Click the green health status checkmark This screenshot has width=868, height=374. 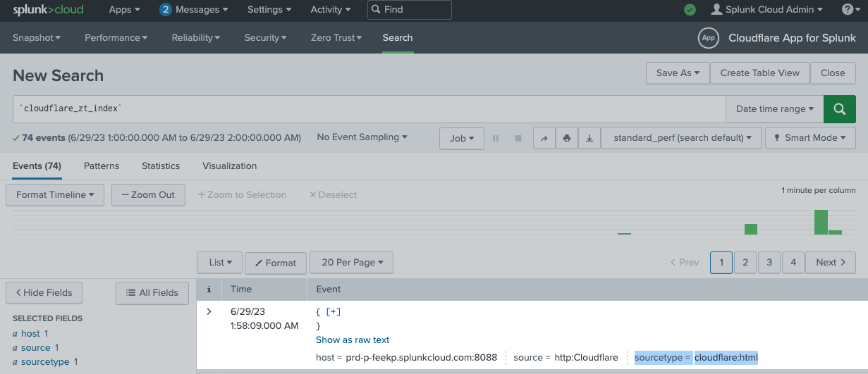tap(690, 10)
